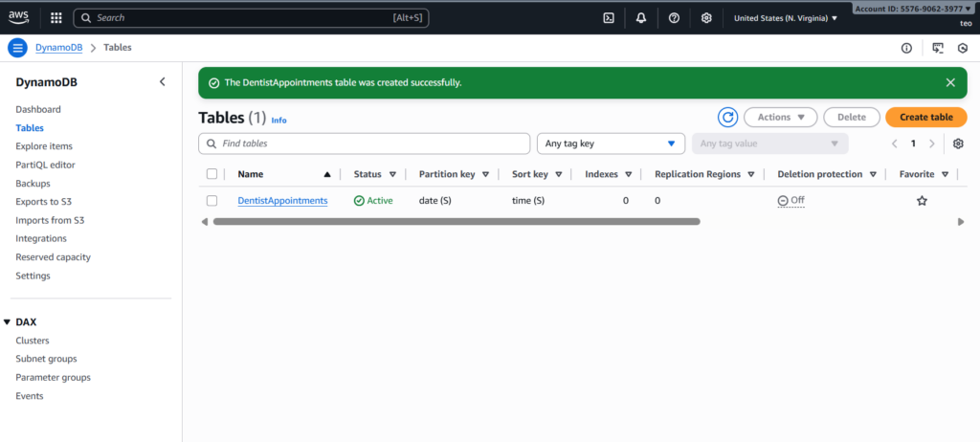Refresh the tables list
The width and height of the screenshot is (980, 442).
click(727, 117)
